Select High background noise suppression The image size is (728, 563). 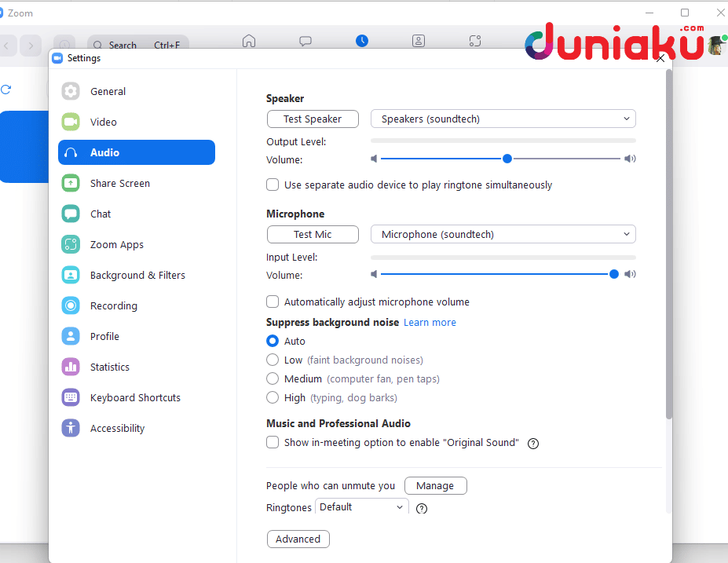273,397
